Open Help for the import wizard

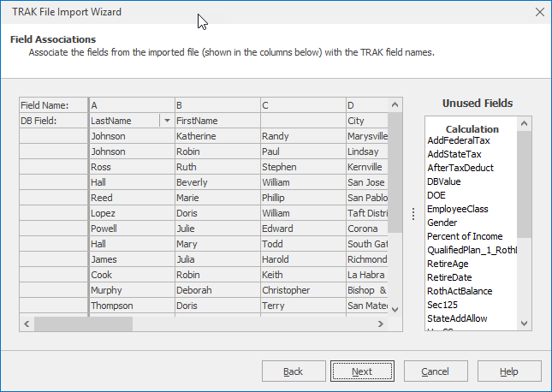pos(509,371)
